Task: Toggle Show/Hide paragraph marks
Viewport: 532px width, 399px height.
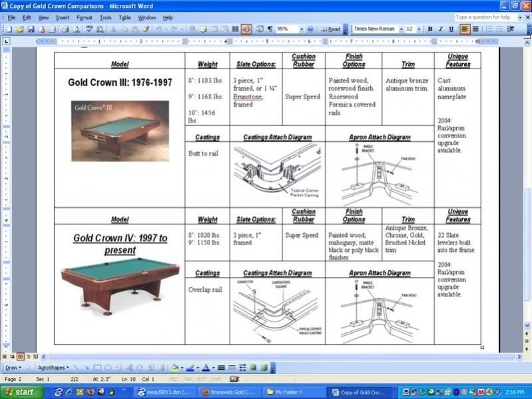Action: tap(270, 29)
